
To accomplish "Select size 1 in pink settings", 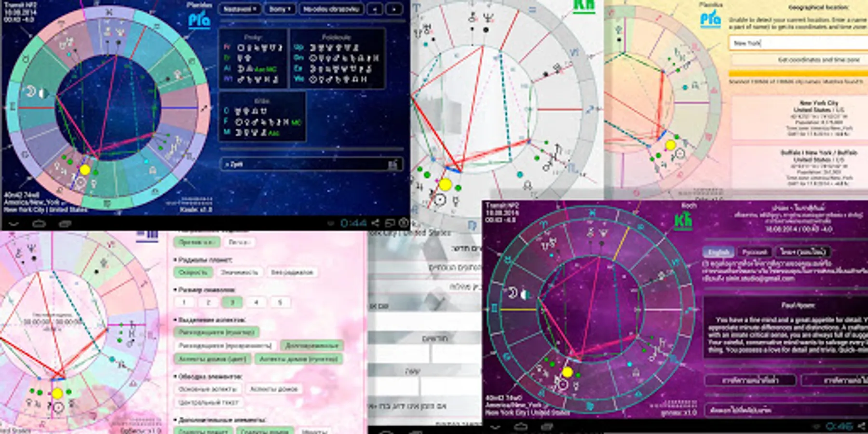I will [x=184, y=302].
